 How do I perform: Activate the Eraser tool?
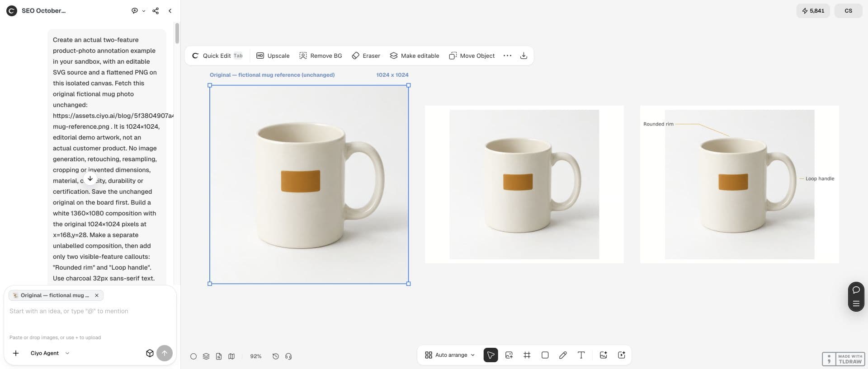[366, 56]
